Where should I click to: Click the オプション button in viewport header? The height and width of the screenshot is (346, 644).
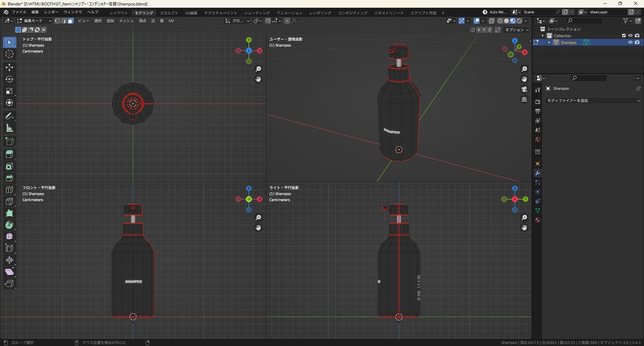coord(516,30)
